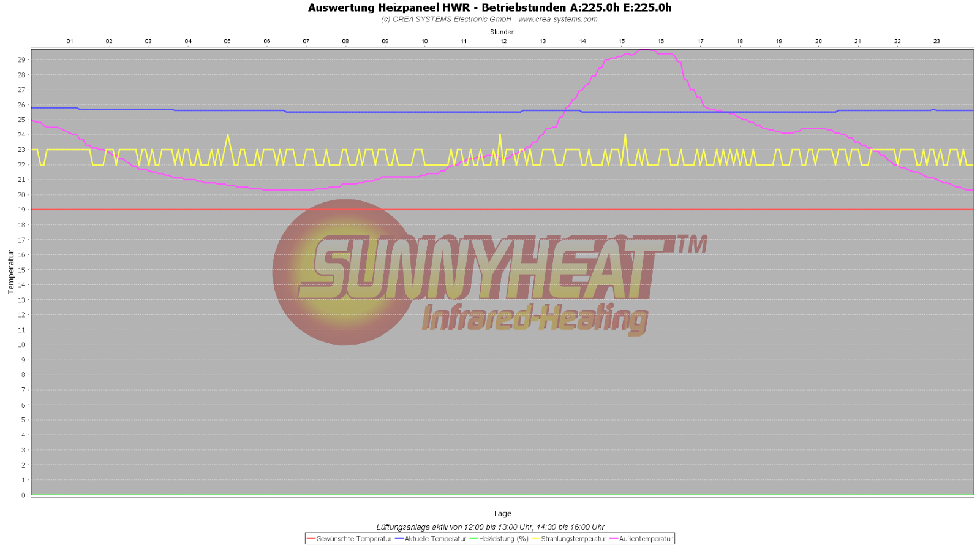Click the CREA SYSTEMS copyright subtitle

pyautogui.click(x=489, y=19)
